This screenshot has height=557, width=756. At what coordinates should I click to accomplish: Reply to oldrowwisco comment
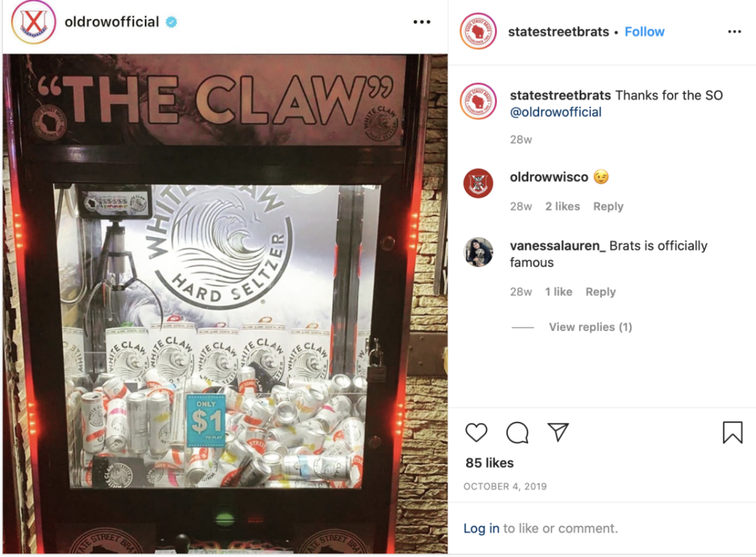pos(608,206)
